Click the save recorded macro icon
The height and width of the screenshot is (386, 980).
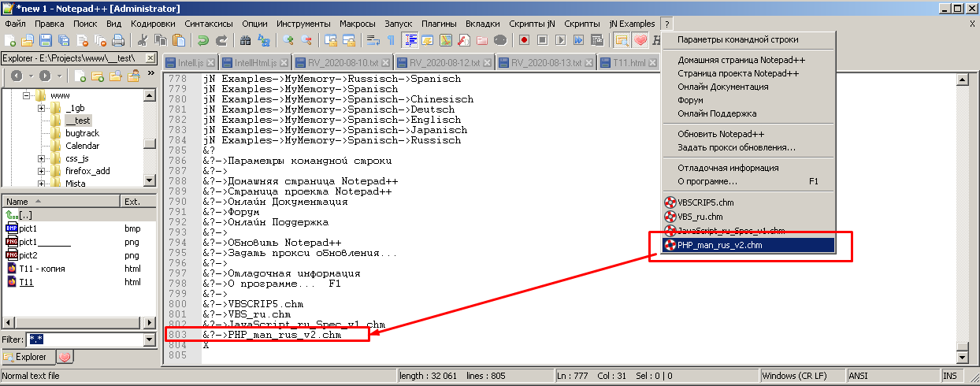click(597, 39)
